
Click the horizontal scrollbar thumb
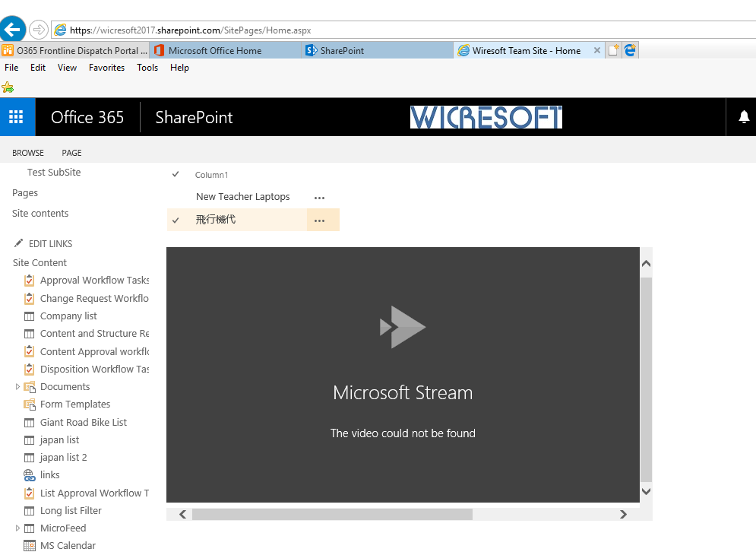(x=332, y=514)
